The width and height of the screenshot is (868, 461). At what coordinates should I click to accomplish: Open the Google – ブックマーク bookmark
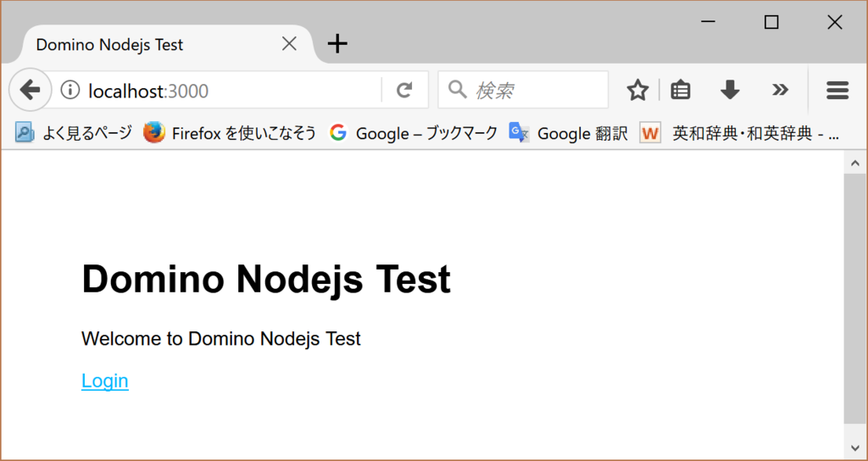[413, 133]
